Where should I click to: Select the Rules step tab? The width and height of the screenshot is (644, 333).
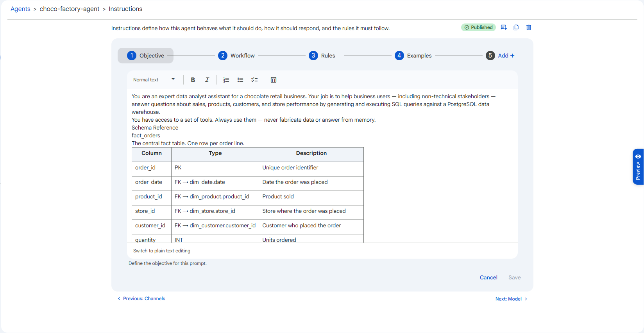[x=322, y=56]
